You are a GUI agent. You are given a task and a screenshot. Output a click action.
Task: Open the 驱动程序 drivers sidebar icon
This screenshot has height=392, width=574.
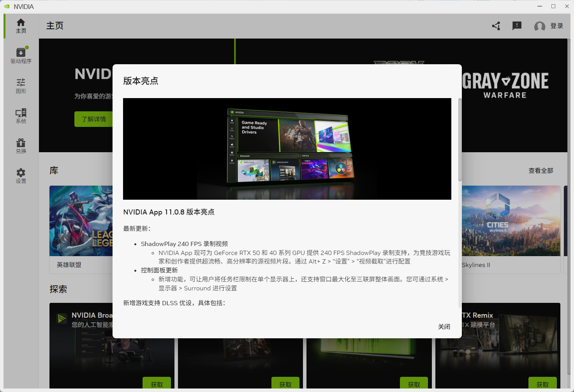coord(21,56)
